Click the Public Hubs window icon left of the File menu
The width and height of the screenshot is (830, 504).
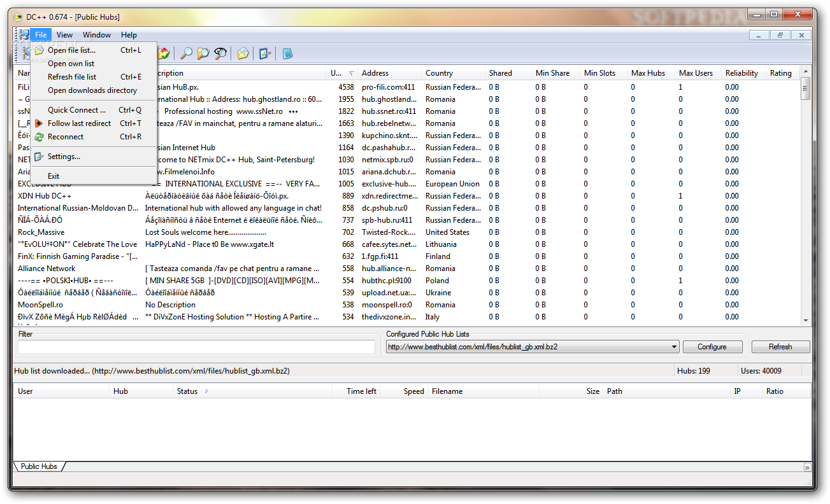[24, 35]
